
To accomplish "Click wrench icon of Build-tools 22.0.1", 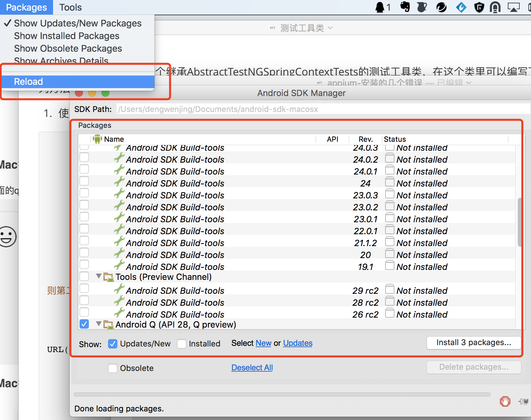I will click(x=119, y=230).
